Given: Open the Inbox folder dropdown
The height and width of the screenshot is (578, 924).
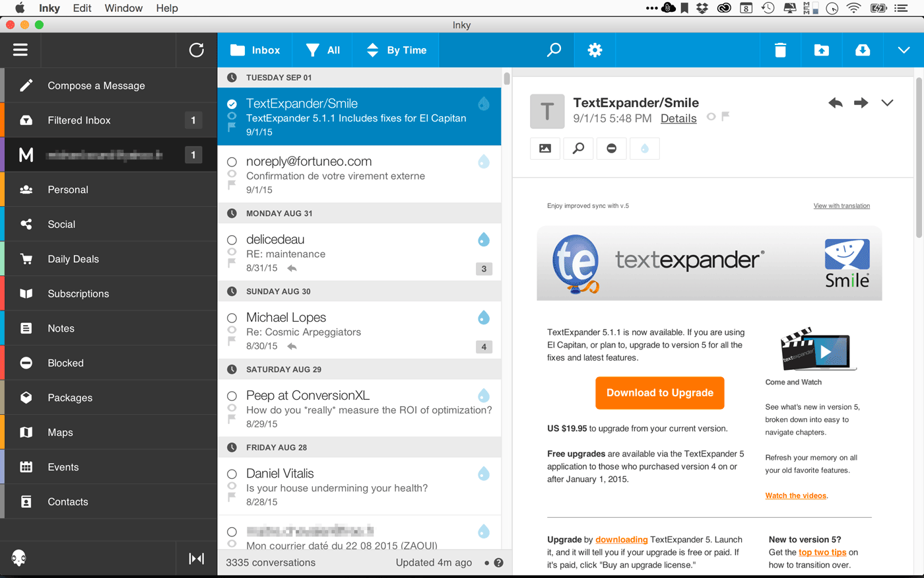Looking at the screenshot, I should coord(255,50).
